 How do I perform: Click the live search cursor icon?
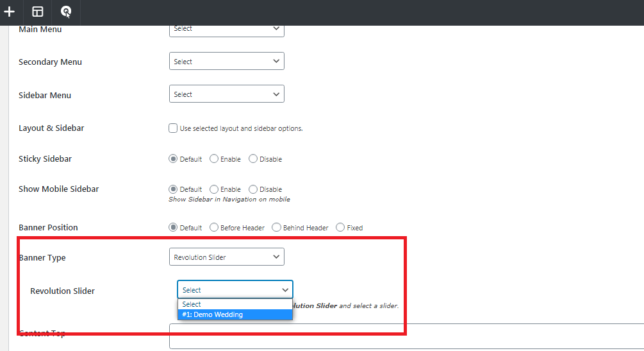[x=66, y=12]
